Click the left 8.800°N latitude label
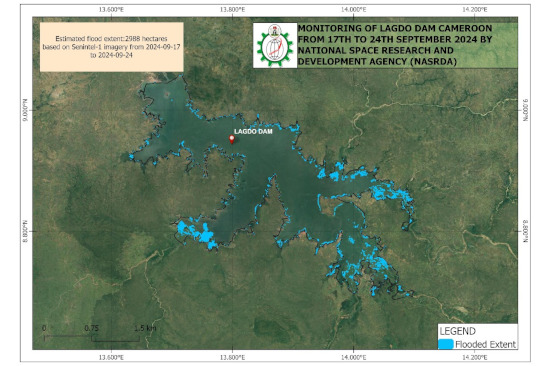Image resolution: width=550 pixels, height=366 pixels. 25,231
